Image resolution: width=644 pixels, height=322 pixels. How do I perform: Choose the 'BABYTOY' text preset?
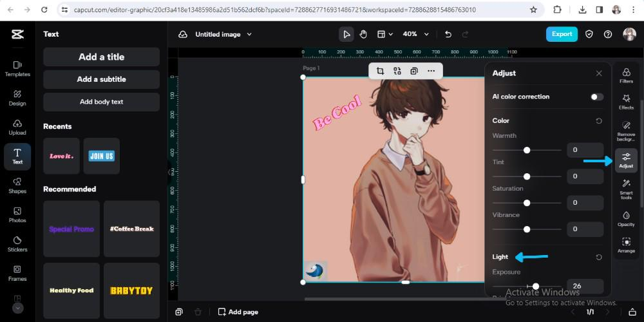click(131, 291)
